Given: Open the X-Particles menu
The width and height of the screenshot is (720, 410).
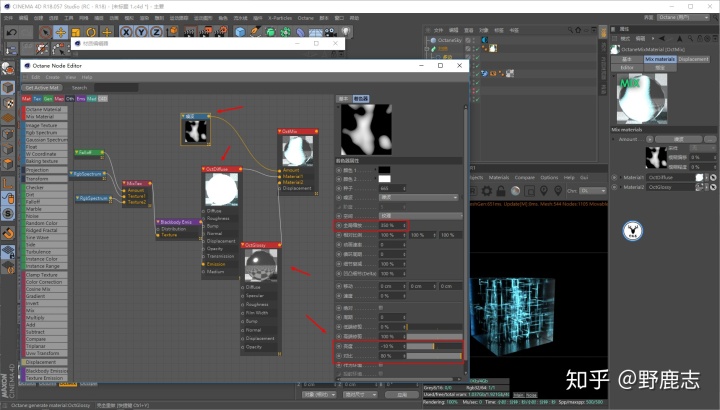Looking at the screenshot, I should click(x=280, y=18).
